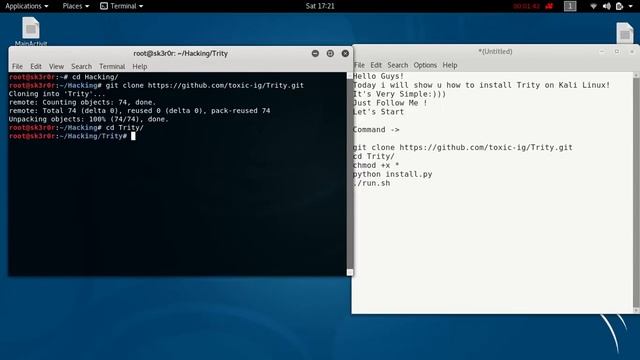Click 'Cloning into 'Trity'...' terminal line
This screenshot has width=640, height=360.
(57, 94)
